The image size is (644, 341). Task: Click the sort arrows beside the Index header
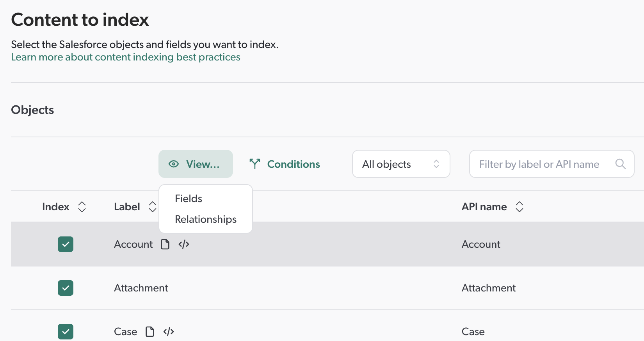pos(82,207)
